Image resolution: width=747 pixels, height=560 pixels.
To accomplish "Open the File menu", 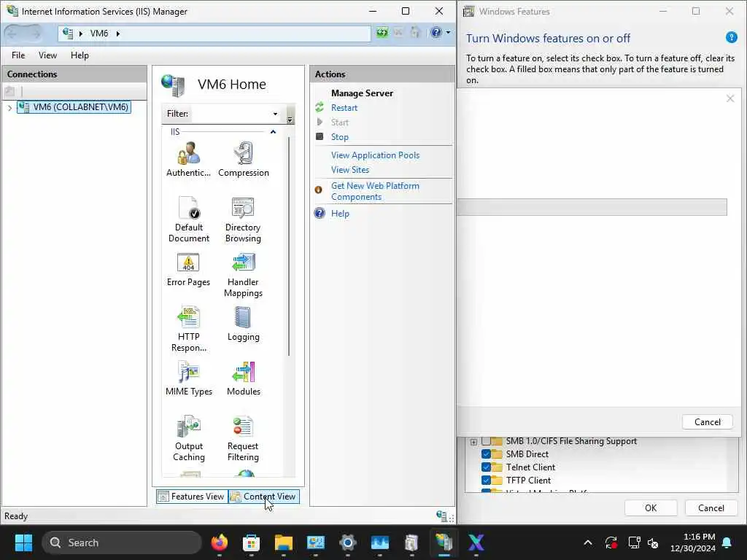I will 18,55.
